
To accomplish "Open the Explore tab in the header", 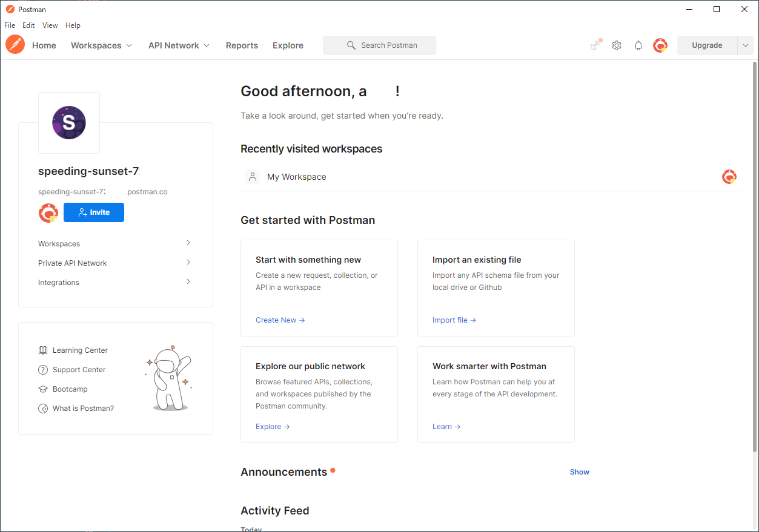I will 288,45.
